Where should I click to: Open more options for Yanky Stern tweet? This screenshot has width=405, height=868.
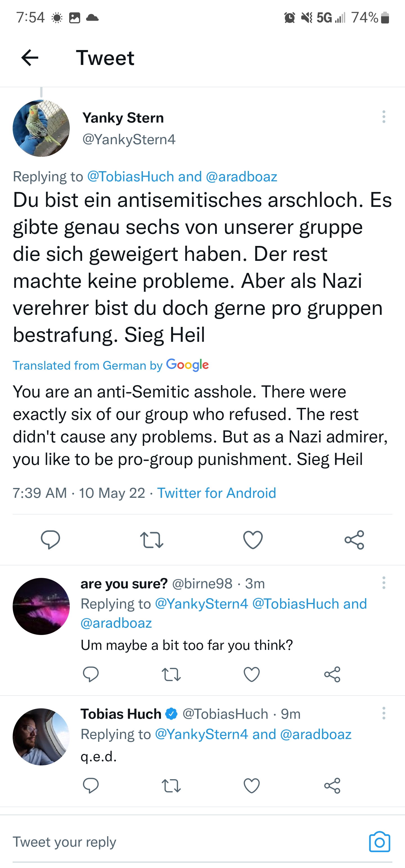click(383, 117)
